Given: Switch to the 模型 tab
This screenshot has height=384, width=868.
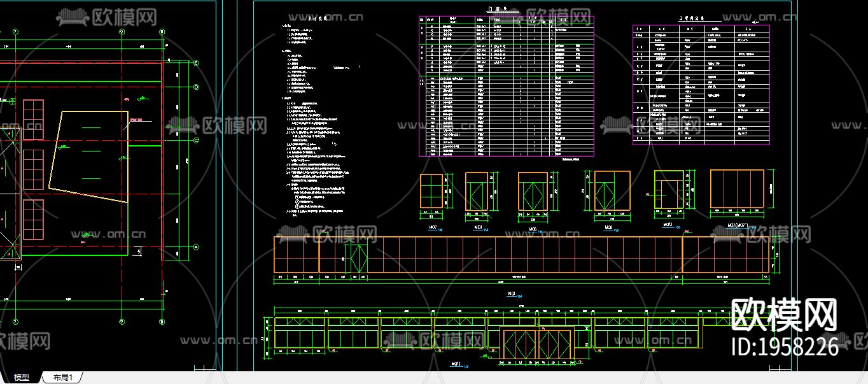Looking at the screenshot, I should click(22, 378).
